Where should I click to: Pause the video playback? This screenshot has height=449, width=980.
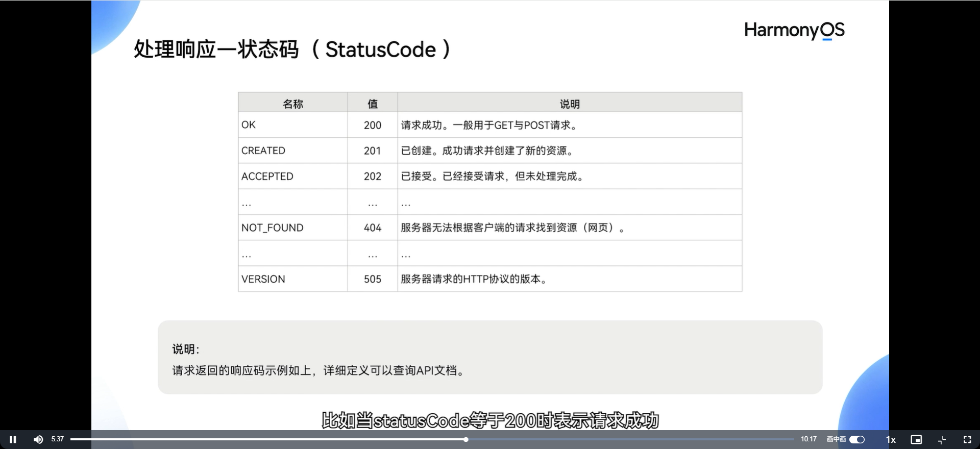pos(13,439)
